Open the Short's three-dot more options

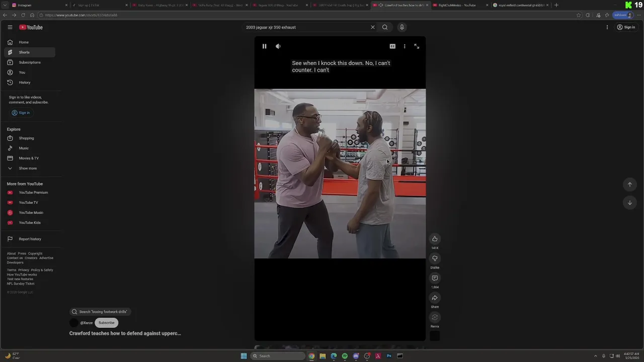[405, 46]
